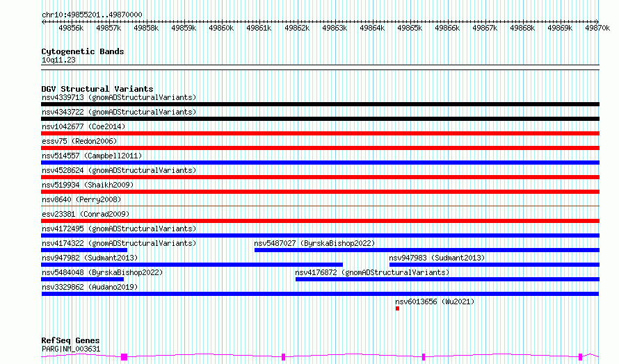This screenshot has height=364, width=619.
Task: Open esv23381 (Conrad2009) variant label
Action: 86,214
